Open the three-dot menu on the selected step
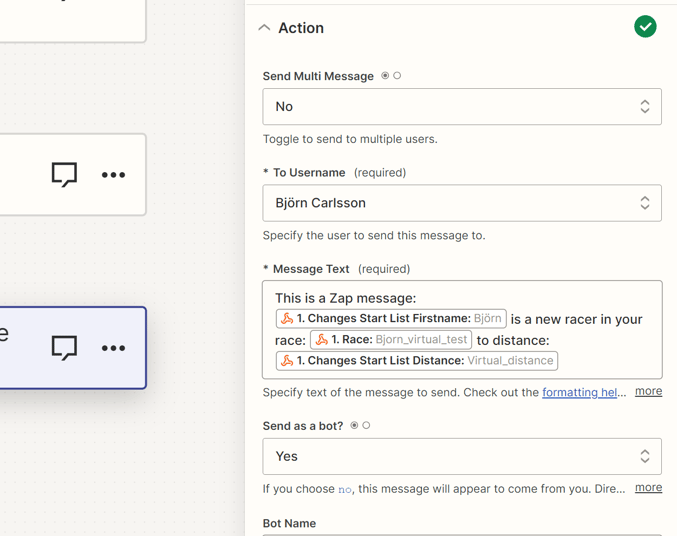 click(x=114, y=348)
